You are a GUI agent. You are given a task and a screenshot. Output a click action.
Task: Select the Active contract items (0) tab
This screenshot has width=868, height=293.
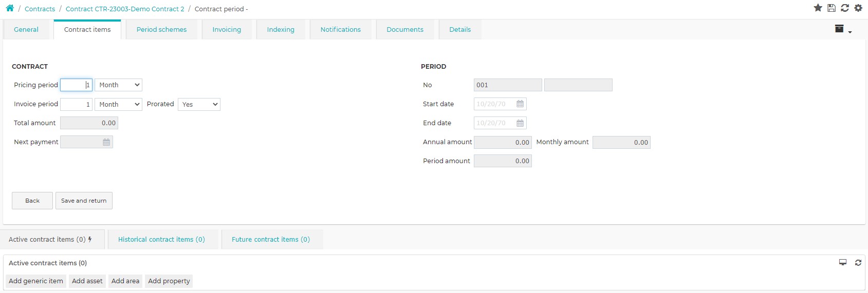coord(52,240)
